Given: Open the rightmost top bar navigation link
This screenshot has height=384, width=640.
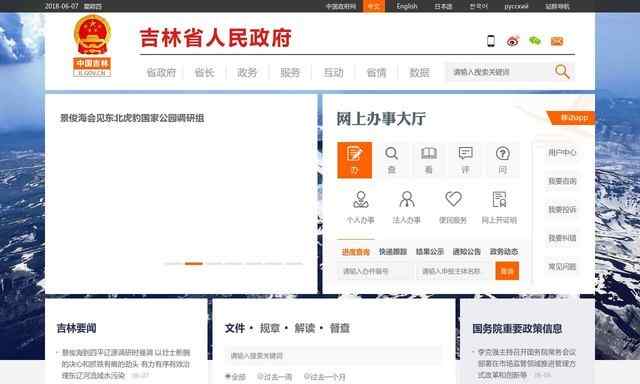Looking at the screenshot, I should point(557,6).
